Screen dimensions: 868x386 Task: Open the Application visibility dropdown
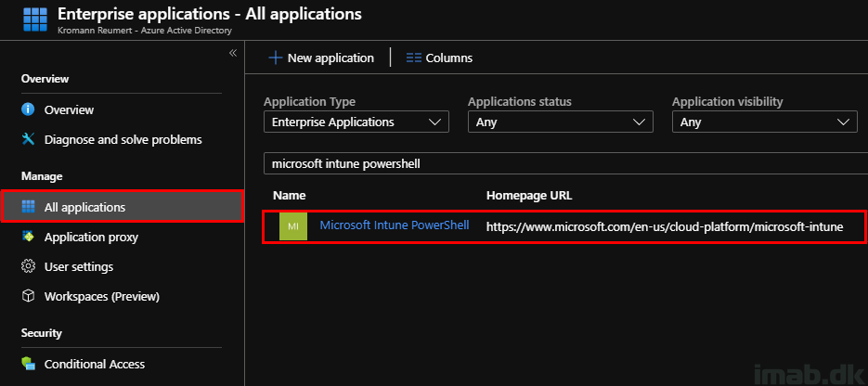764,122
